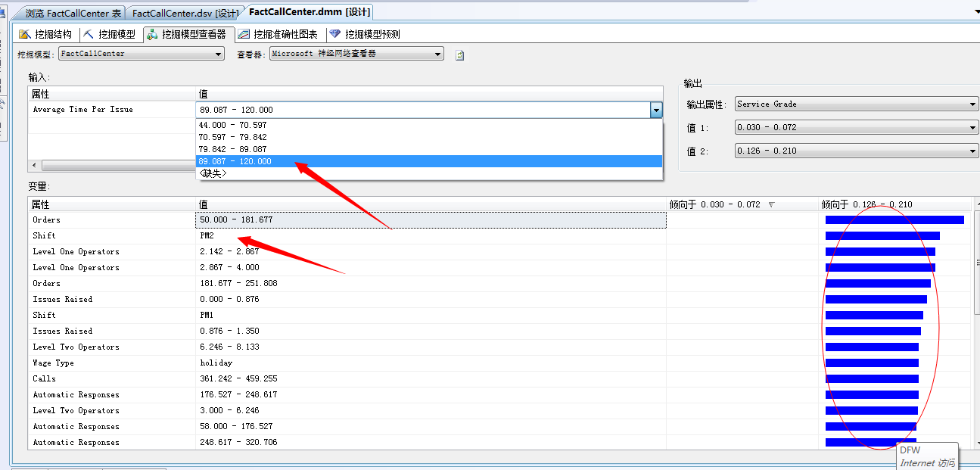Open the 挖掘结构 tab
The width and height of the screenshot is (980, 470).
coord(46,34)
